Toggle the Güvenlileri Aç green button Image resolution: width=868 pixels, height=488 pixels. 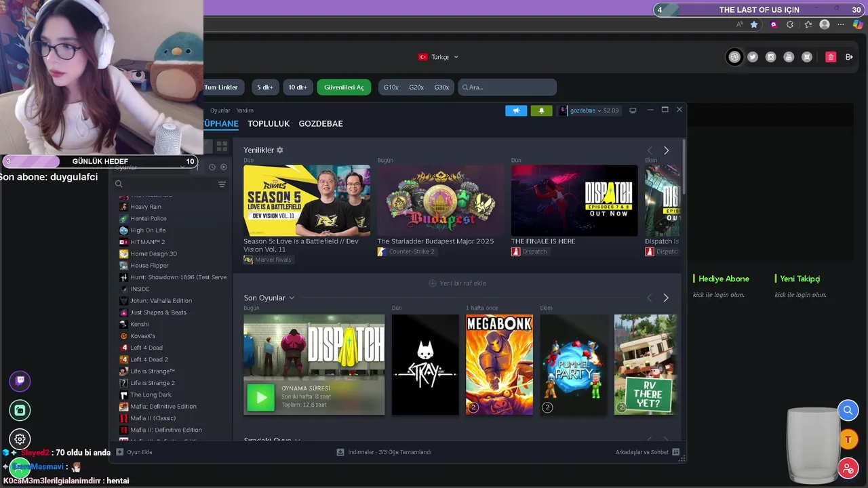[x=344, y=87]
